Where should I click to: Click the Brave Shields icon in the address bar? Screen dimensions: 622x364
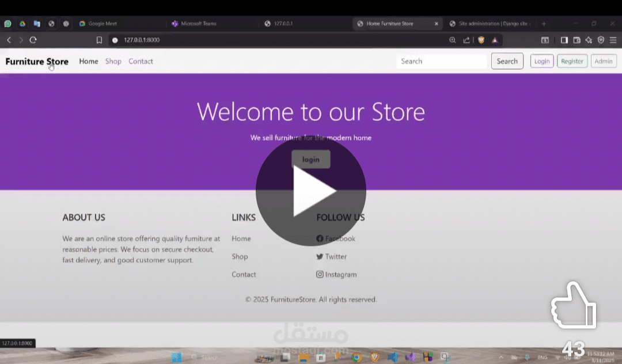coord(481,40)
